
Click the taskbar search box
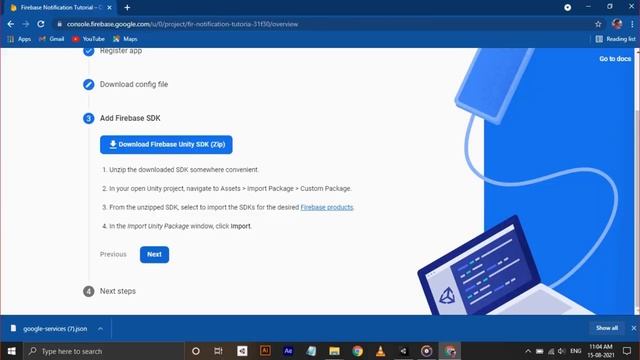[x=104, y=351]
